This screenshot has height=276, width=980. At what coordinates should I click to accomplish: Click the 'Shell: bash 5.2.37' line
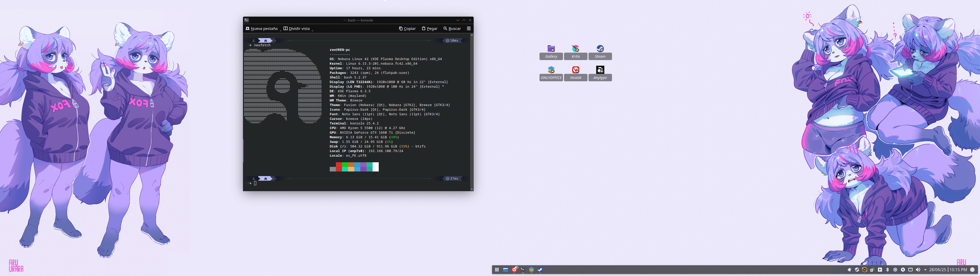point(348,77)
